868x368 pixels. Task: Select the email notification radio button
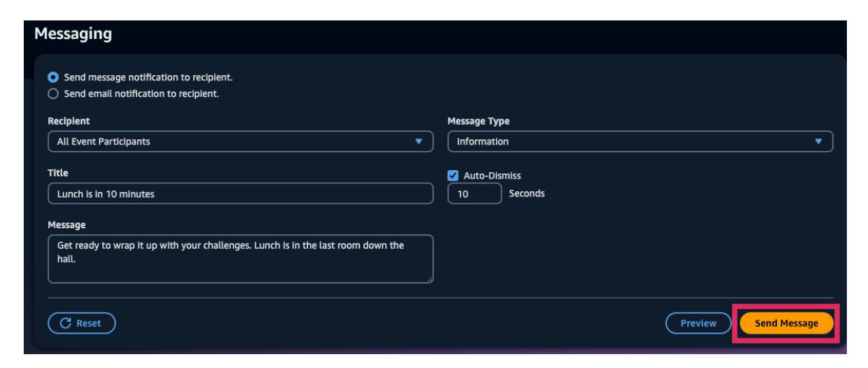(x=53, y=94)
